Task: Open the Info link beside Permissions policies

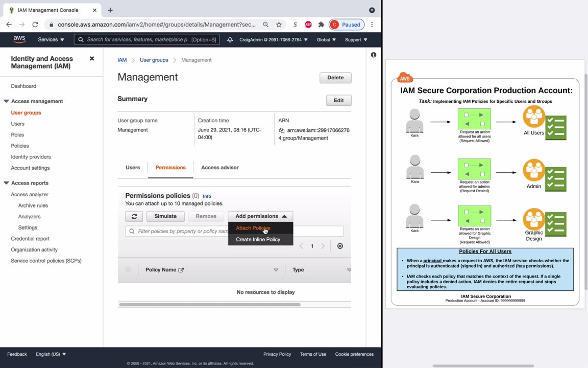Action: [x=207, y=196]
